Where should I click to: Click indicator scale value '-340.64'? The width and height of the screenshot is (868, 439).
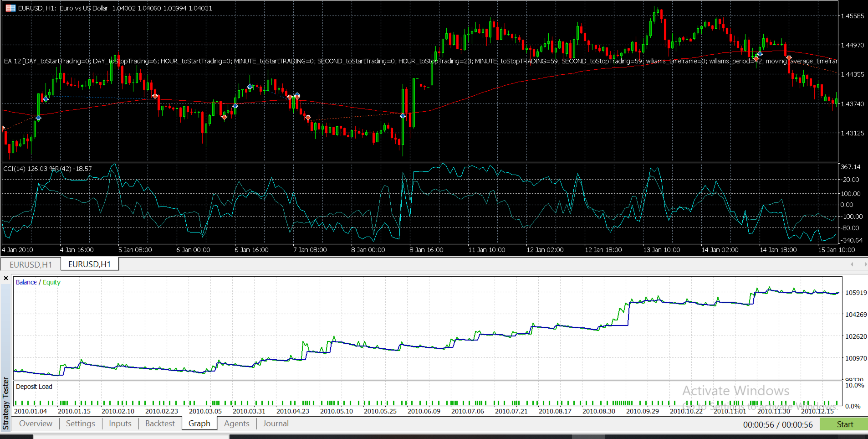851,240
